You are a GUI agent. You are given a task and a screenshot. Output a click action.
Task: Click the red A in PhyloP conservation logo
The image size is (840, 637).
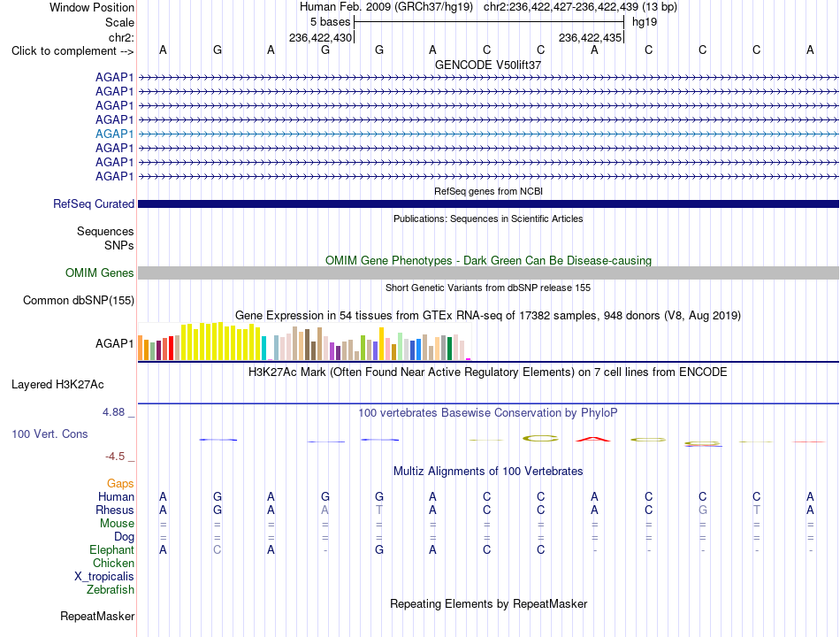pos(593,440)
